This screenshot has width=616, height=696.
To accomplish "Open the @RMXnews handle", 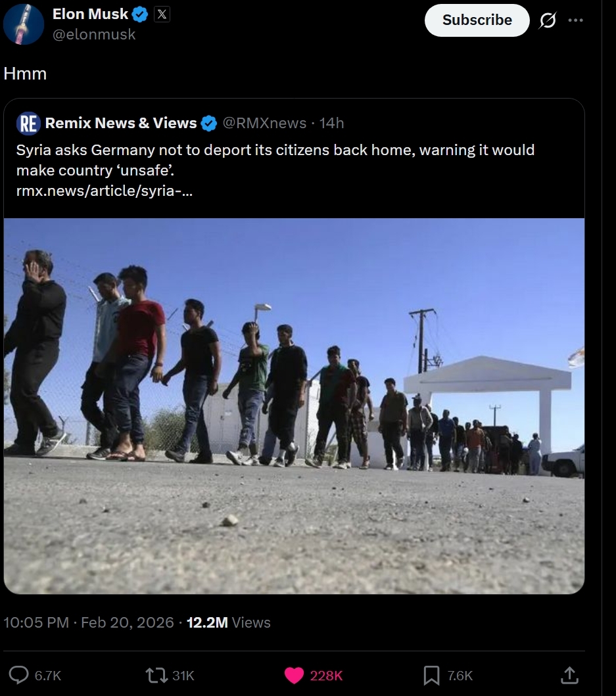I will [264, 123].
